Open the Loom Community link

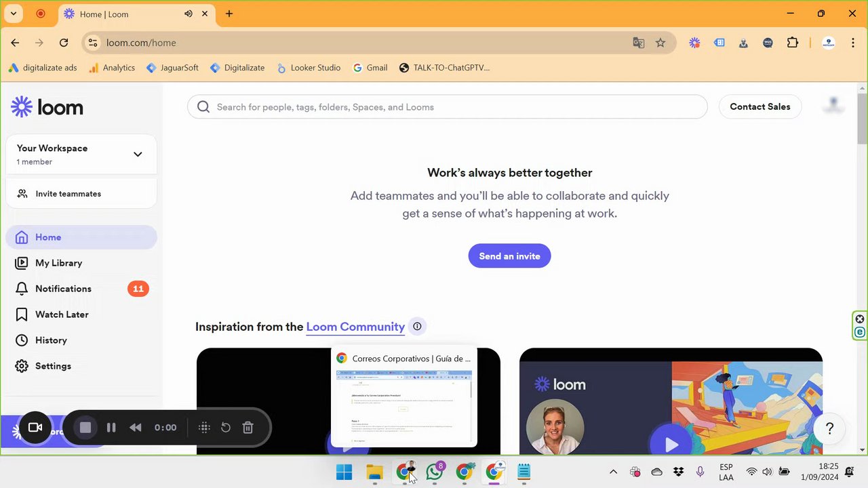click(355, 327)
